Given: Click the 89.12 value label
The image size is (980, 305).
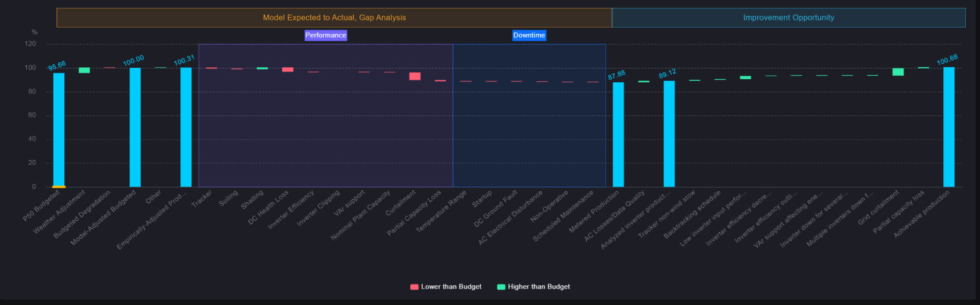Looking at the screenshot, I should [667, 74].
